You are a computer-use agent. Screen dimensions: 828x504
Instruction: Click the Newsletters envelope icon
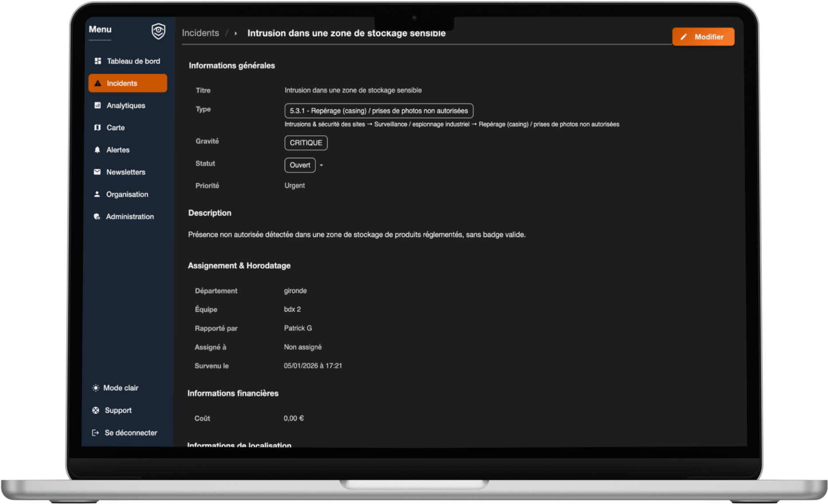click(x=97, y=172)
